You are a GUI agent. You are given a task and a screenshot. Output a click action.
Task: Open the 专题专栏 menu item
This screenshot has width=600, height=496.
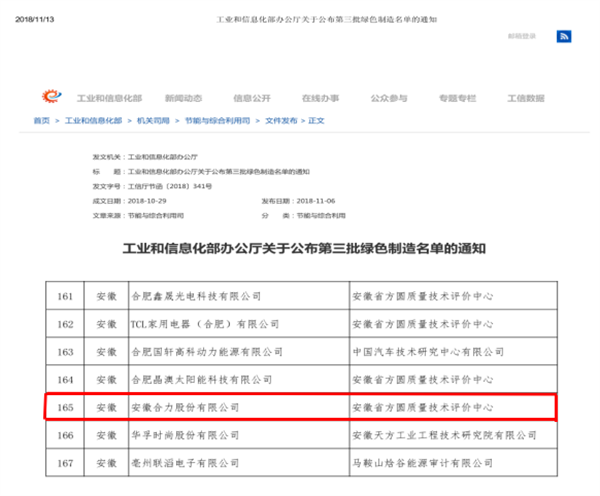[457, 98]
